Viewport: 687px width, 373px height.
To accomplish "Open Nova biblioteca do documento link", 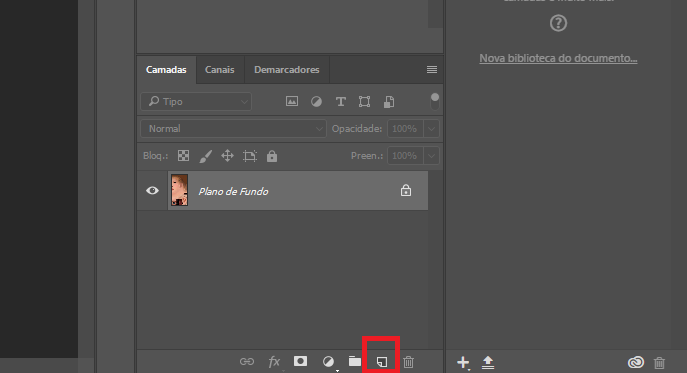I will [558, 58].
